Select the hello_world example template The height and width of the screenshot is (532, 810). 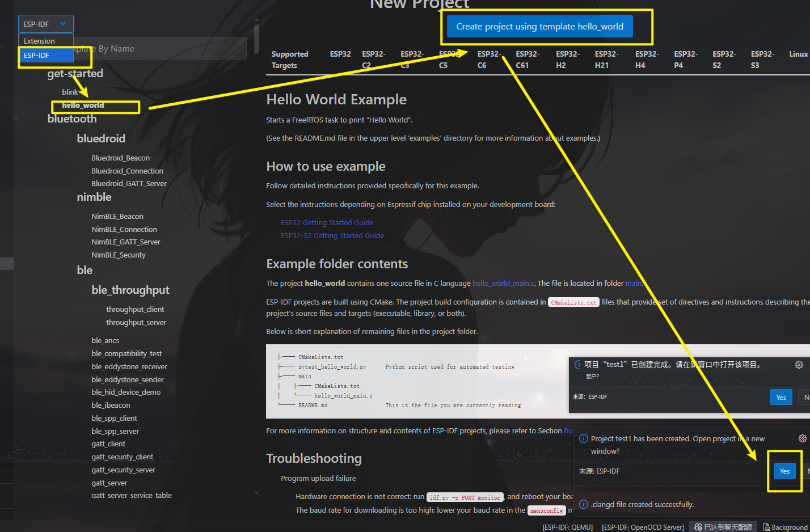click(x=83, y=105)
